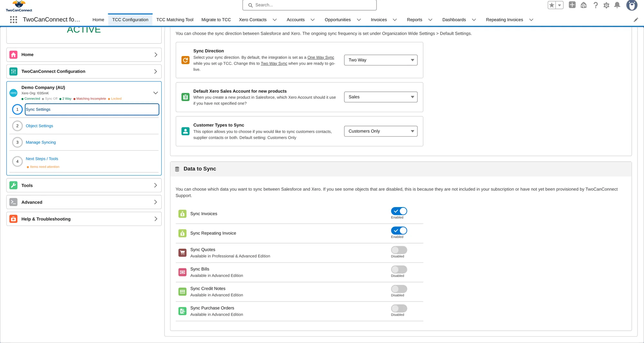The width and height of the screenshot is (644, 343).
Task: Expand the Advanced sidebar row chevron
Action: point(156,202)
